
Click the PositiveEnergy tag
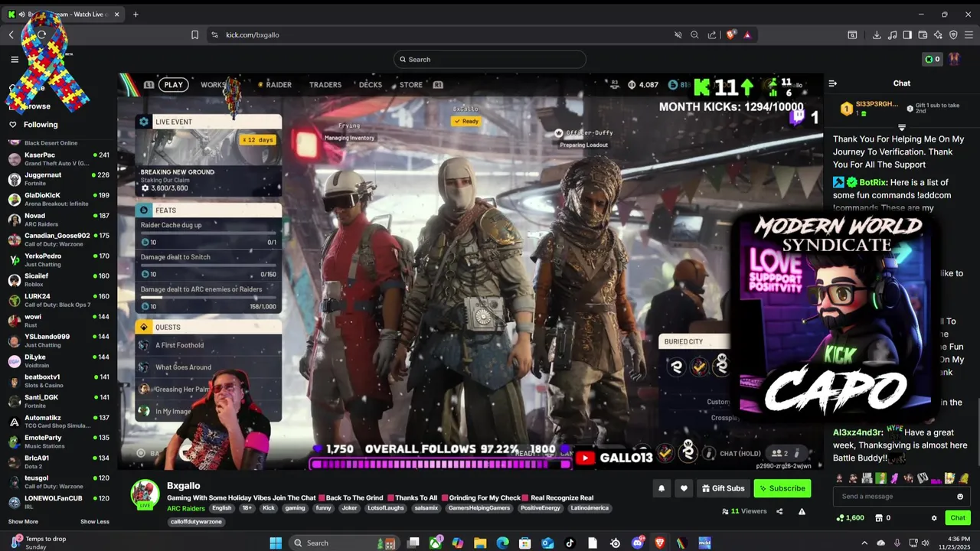tap(541, 508)
